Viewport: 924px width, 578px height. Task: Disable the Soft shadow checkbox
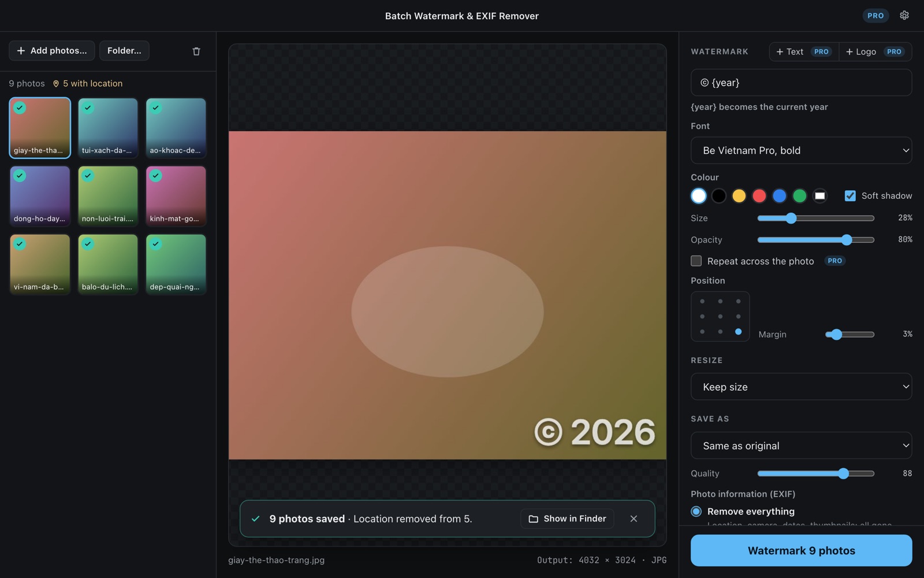coord(850,196)
